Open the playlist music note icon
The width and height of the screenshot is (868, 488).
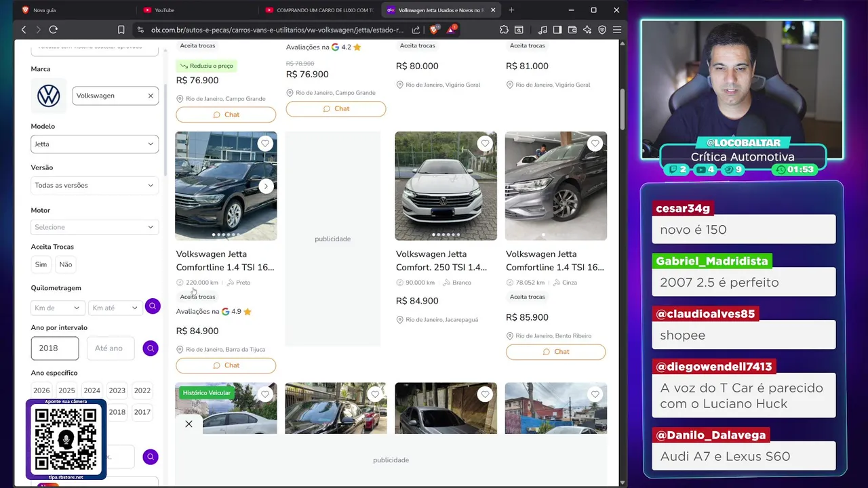542,30
